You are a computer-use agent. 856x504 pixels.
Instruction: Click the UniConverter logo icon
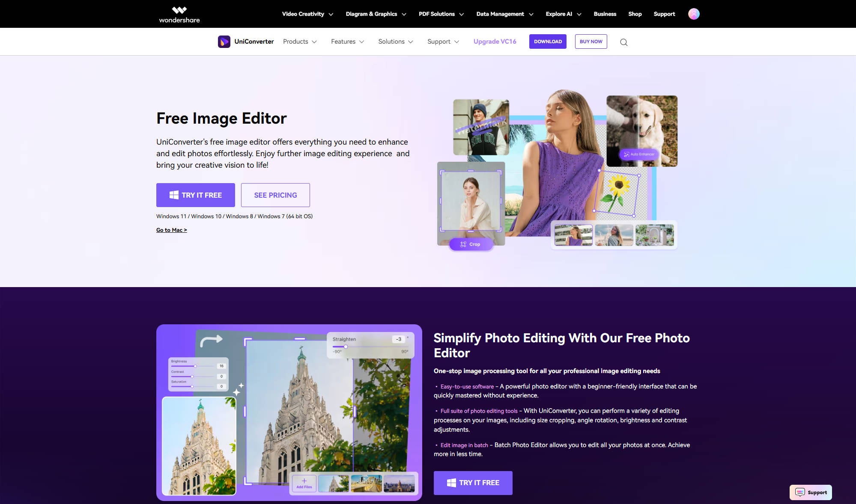(x=224, y=42)
